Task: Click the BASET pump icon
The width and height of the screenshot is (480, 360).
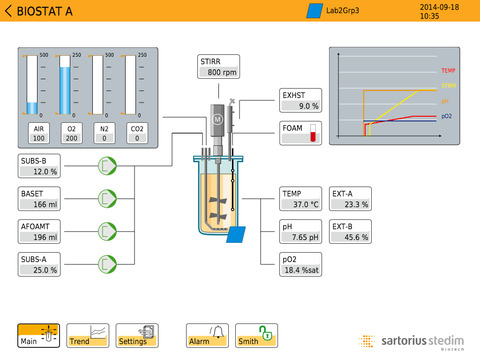Action: click(107, 199)
